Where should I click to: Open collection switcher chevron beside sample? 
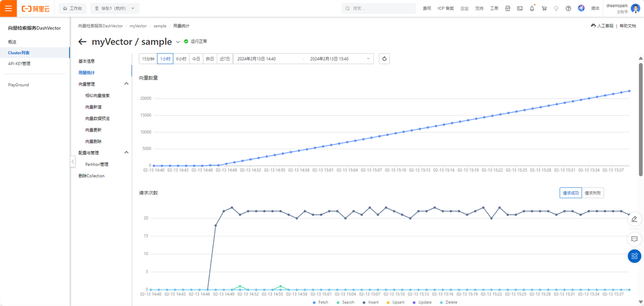(178, 42)
